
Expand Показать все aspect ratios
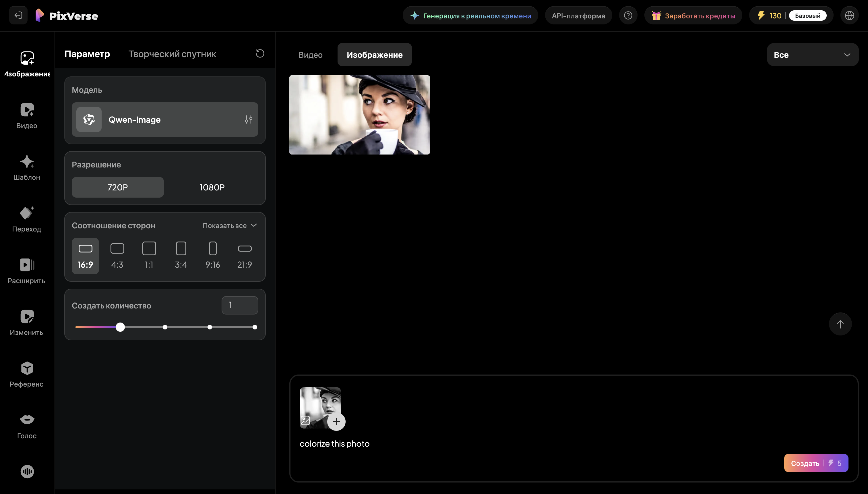tap(230, 226)
